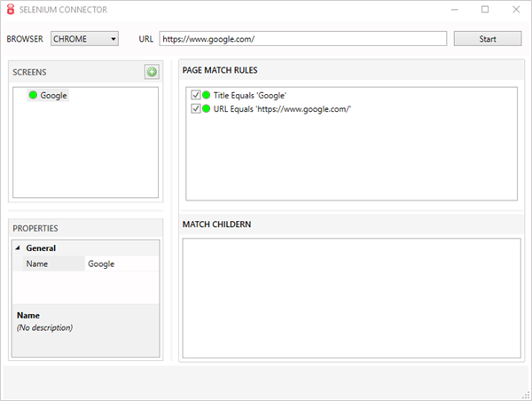
Task: Click the Start button
Action: 488,39
